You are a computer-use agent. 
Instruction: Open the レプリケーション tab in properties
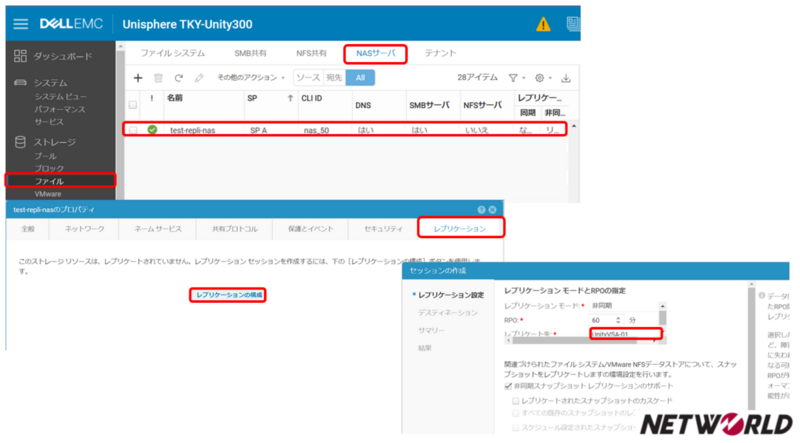point(460,229)
